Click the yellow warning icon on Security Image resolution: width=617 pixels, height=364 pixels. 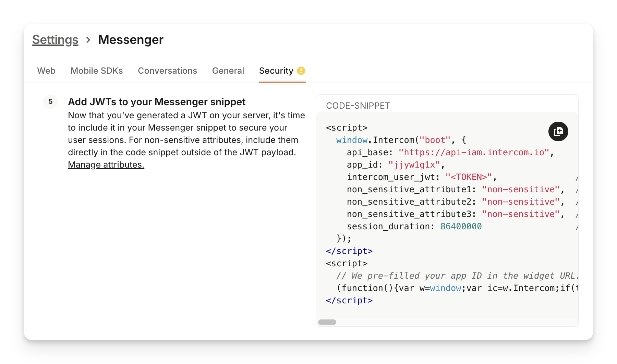coord(301,71)
